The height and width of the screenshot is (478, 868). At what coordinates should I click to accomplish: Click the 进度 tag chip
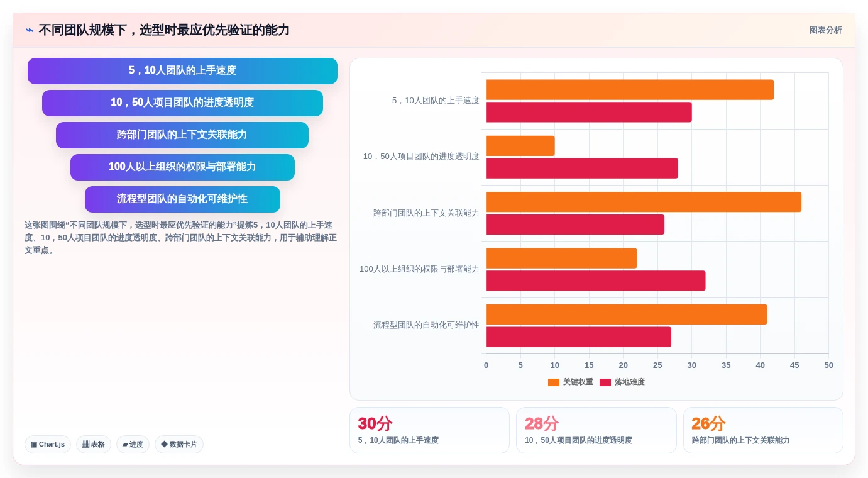133,445
